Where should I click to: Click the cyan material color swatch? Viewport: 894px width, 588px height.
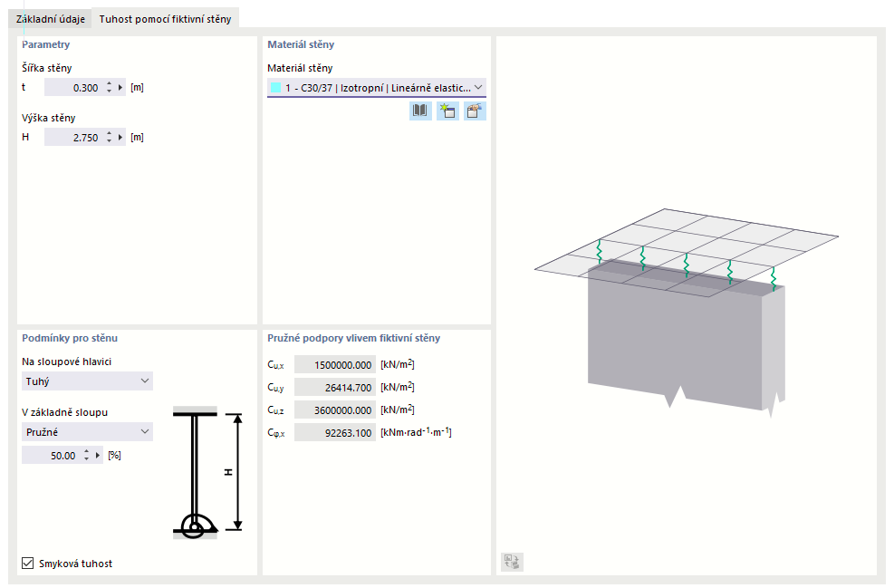(x=276, y=88)
